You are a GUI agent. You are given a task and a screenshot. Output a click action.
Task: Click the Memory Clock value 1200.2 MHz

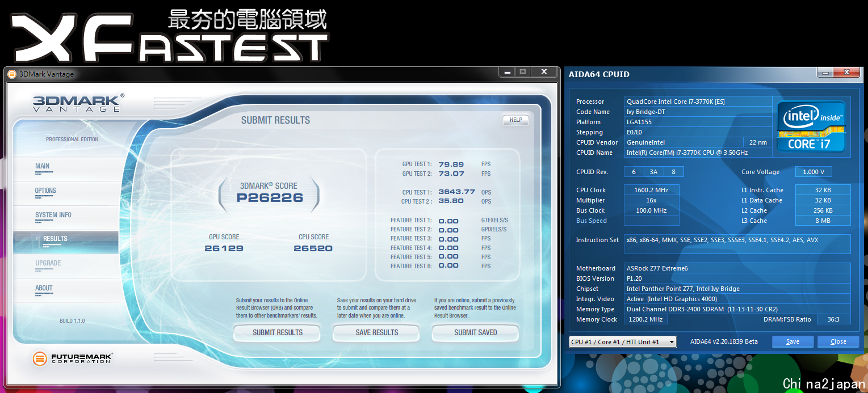(645, 319)
